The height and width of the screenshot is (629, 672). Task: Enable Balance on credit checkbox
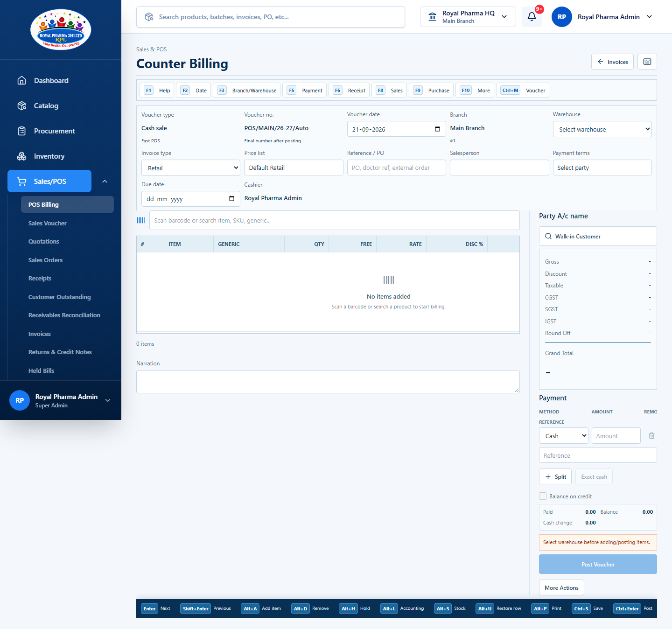point(543,496)
